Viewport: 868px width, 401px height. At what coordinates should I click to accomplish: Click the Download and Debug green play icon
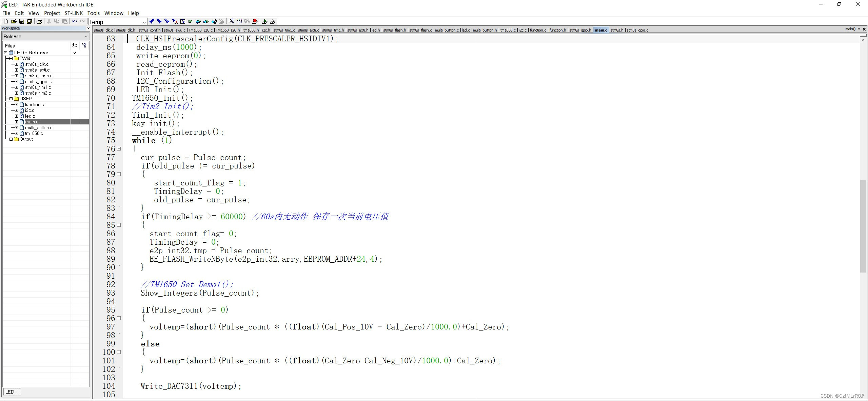(x=264, y=21)
